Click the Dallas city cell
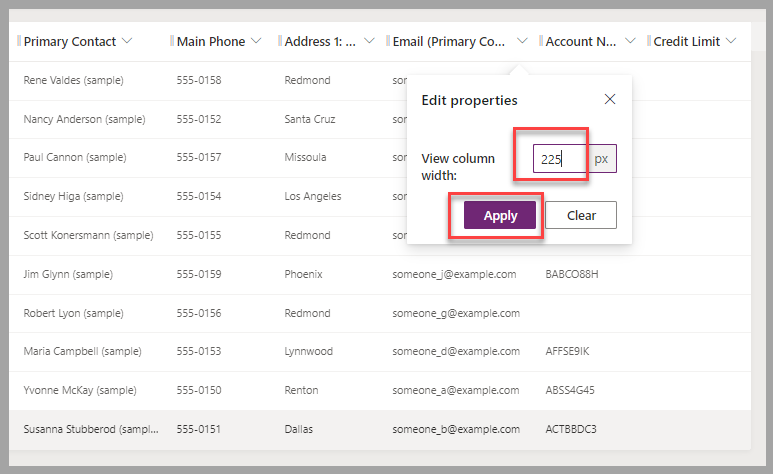This screenshot has width=773, height=474. click(298, 429)
